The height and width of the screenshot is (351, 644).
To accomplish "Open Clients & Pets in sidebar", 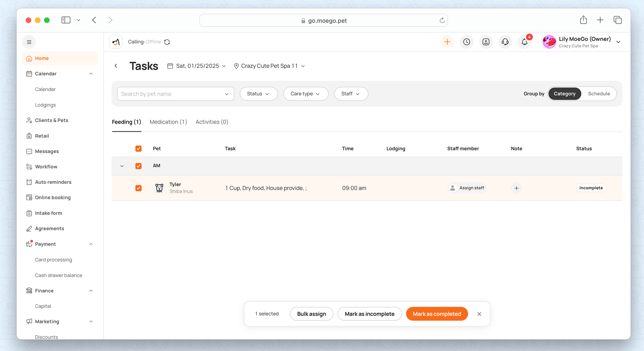I will coord(52,120).
